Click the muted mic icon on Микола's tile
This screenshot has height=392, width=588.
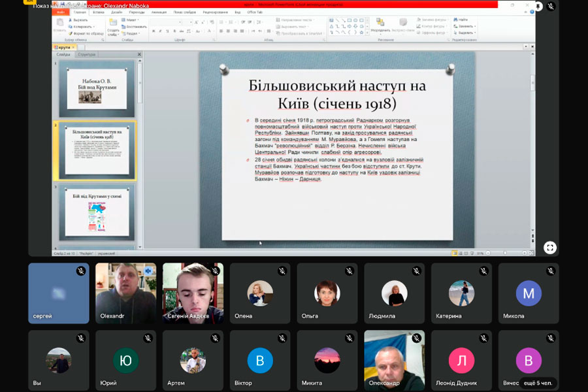coord(551,270)
